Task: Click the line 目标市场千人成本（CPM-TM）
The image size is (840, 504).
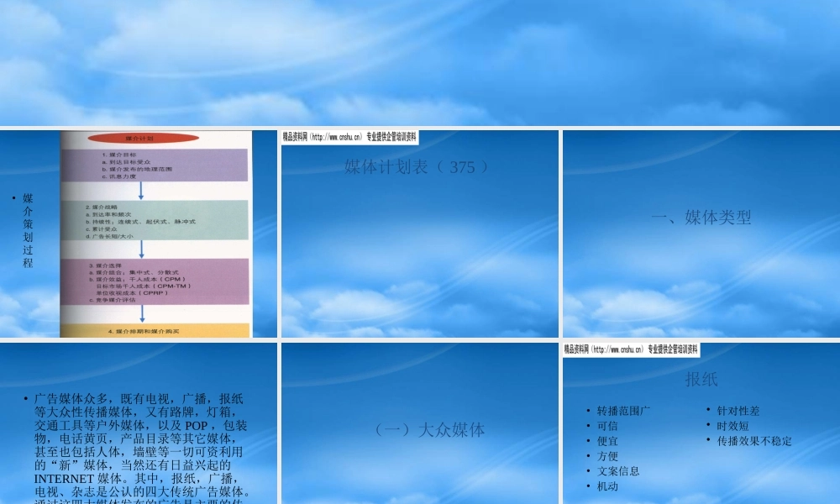Action: coord(143,286)
